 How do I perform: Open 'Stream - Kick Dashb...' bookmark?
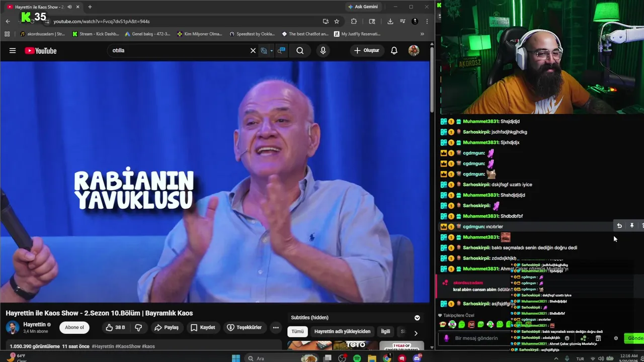pyautogui.click(x=96, y=34)
